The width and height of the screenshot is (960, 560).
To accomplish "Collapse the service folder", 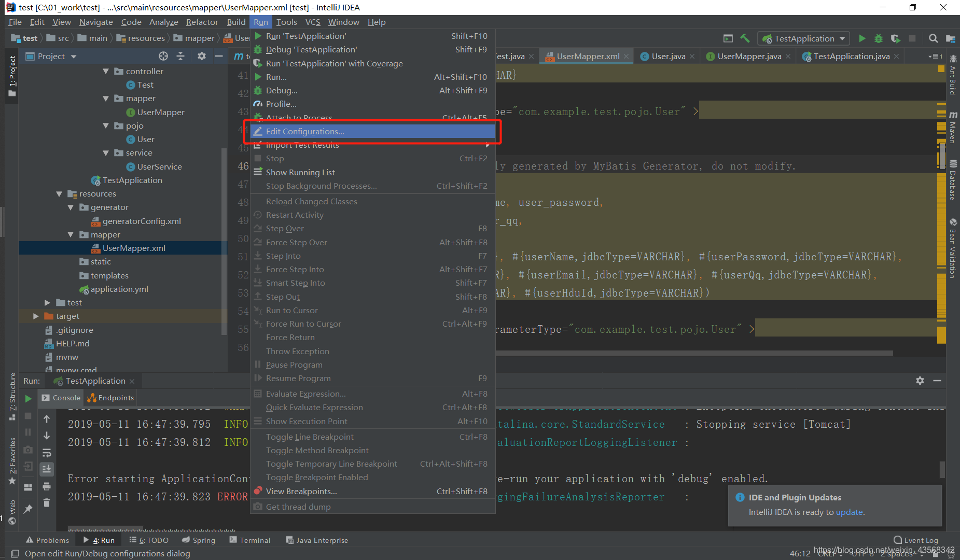I will pyautogui.click(x=106, y=153).
